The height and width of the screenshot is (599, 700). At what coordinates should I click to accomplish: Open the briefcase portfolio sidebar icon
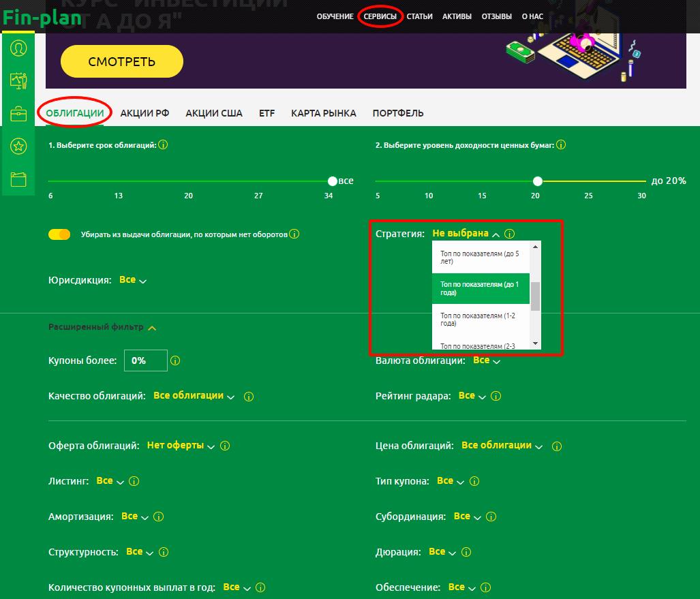(18, 114)
